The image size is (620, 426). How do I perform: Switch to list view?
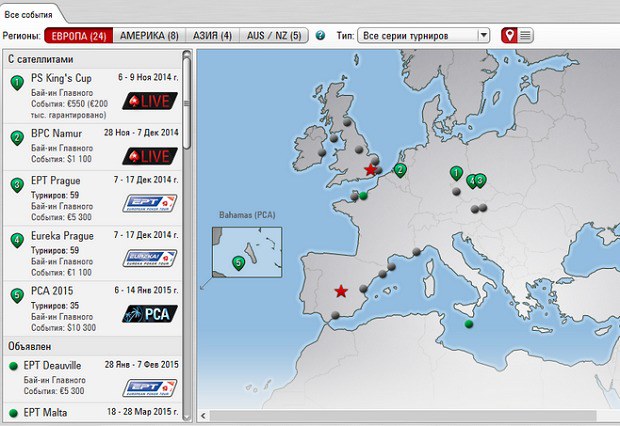(525, 35)
